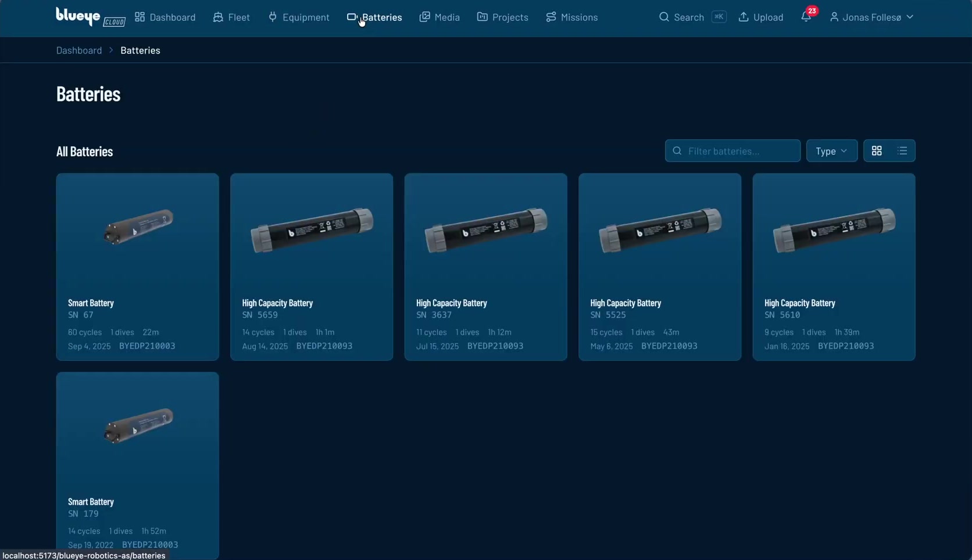Click the "SN 5610" serial number
This screenshot has width=972, height=560.
pyautogui.click(x=782, y=315)
